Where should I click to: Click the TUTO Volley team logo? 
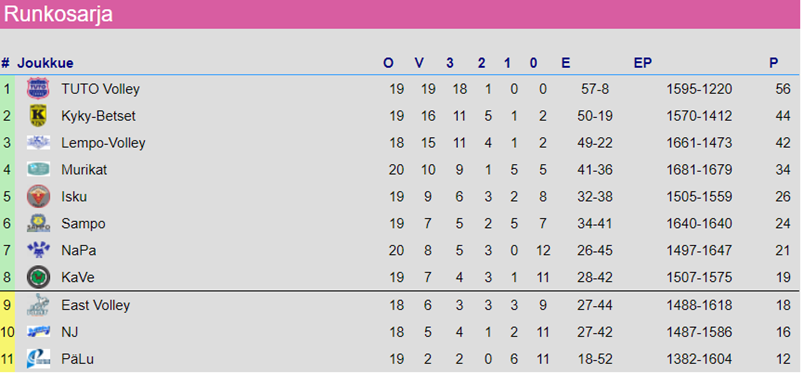[x=38, y=89]
